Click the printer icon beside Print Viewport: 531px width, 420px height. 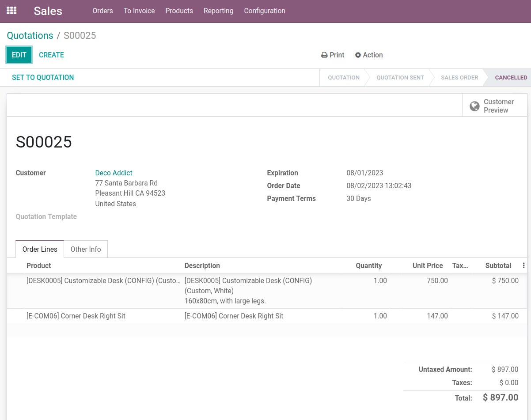click(324, 55)
